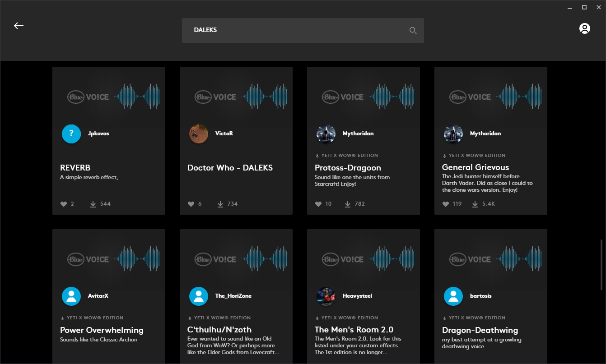
Task: Click the Yeti X WoW Edition tag on Men's Room
Action: [346, 318]
